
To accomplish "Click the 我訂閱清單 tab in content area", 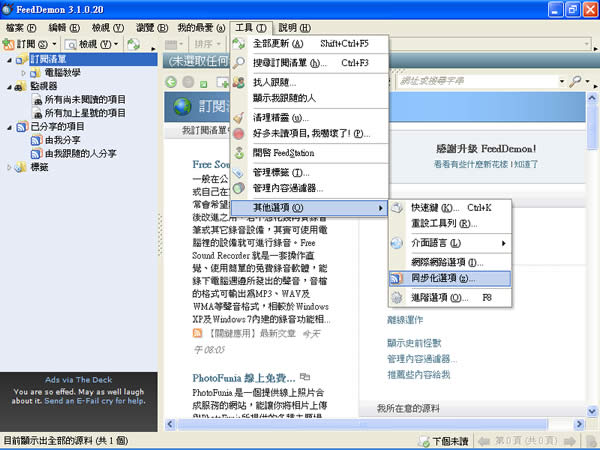I will coord(204,131).
